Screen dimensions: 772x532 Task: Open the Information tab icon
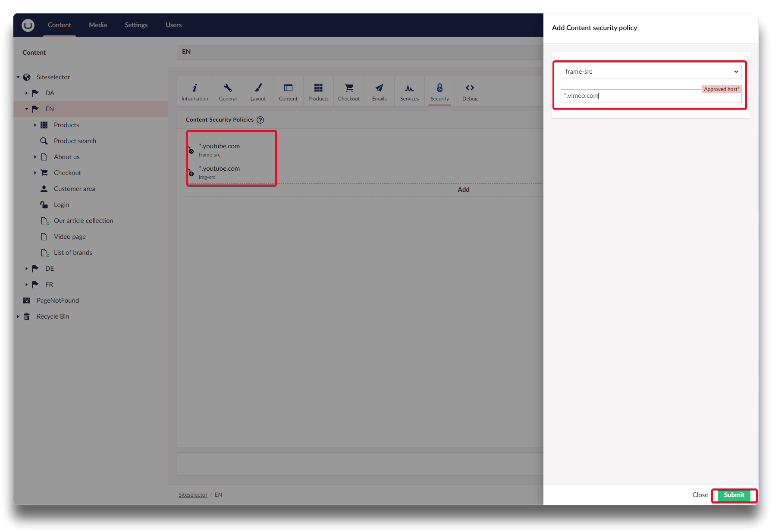[x=195, y=88]
